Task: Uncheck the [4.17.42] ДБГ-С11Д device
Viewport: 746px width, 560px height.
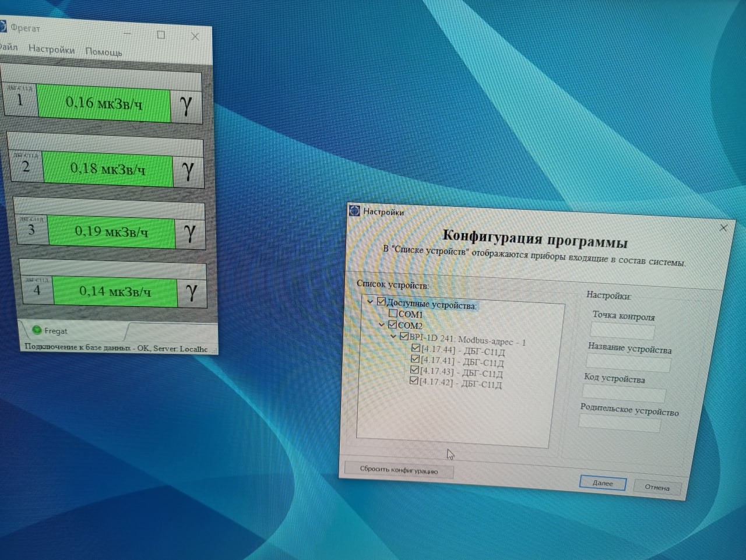Action: click(x=413, y=381)
